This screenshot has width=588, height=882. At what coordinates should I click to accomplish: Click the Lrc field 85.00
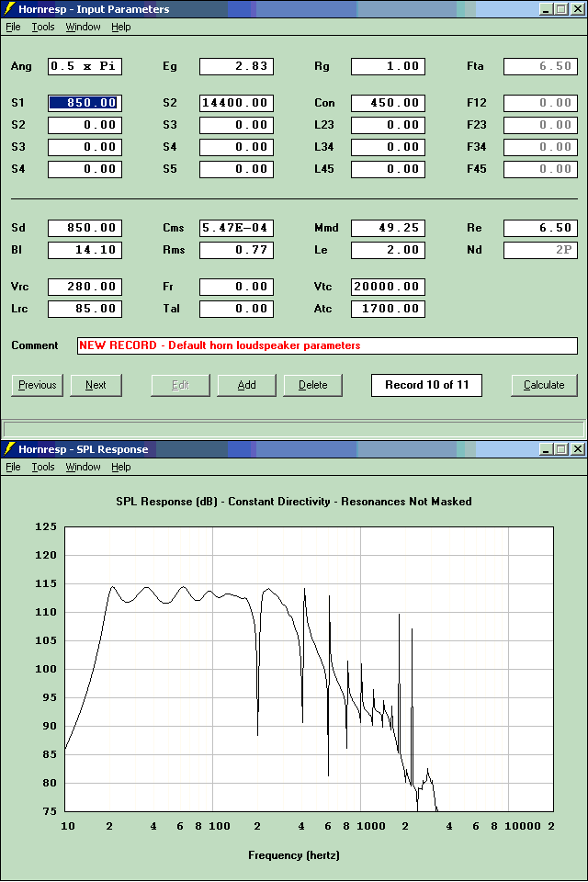coord(85,309)
